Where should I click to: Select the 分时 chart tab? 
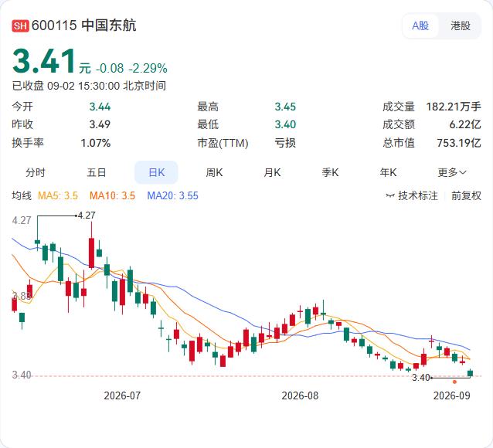(x=36, y=172)
